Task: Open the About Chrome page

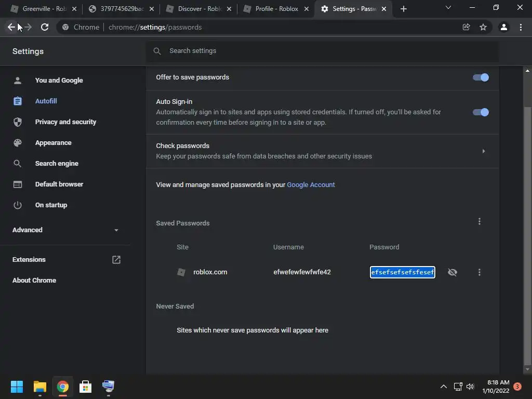Action: pyautogui.click(x=34, y=280)
